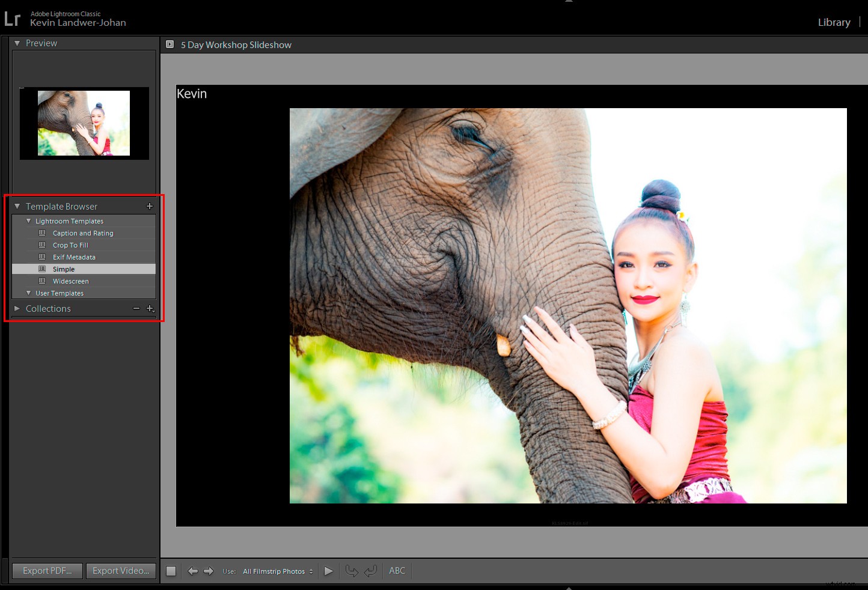Click the Export PDF button
This screenshot has width=868, height=590.
pyautogui.click(x=47, y=571)
